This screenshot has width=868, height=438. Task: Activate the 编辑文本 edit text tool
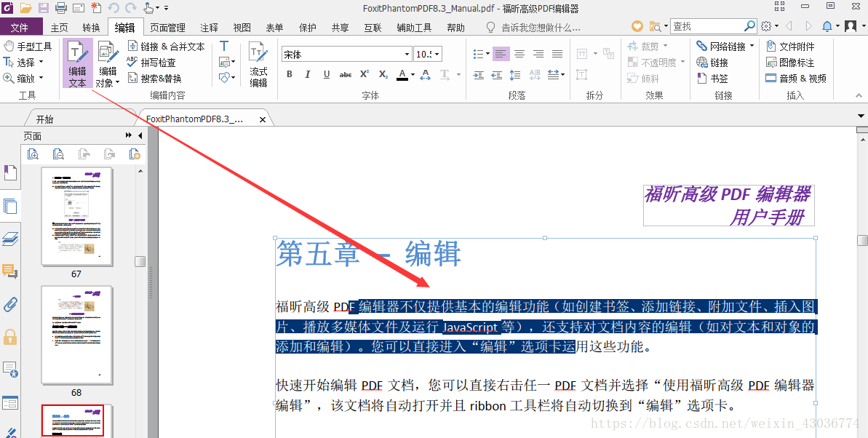[78, 63]
